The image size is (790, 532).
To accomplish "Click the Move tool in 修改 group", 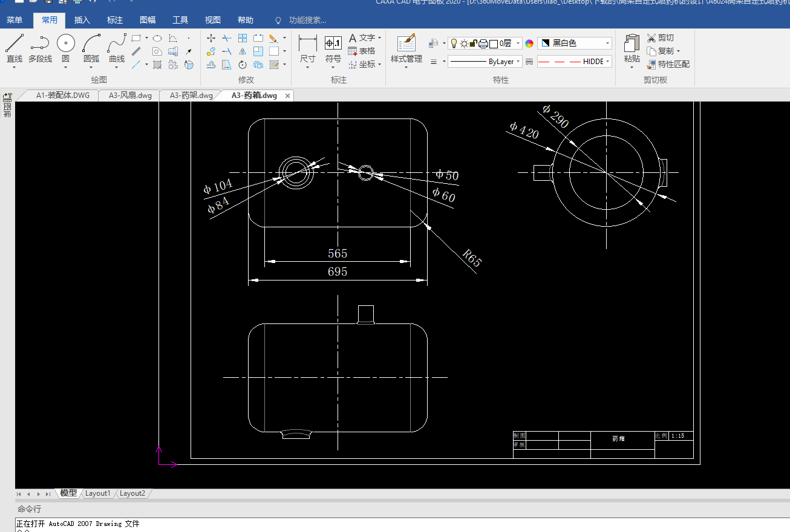I will tap(211, 38).
